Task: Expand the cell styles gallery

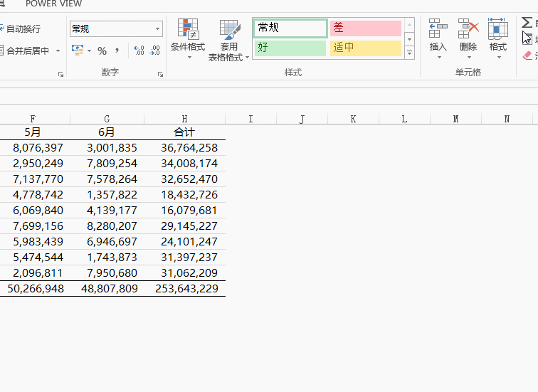Action: (x=409, y=53)
